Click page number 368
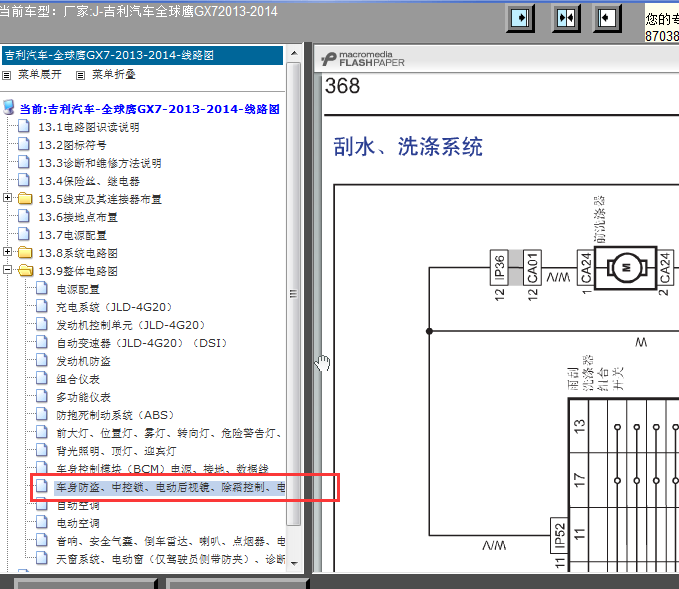The height and width of the screenshot is (589, 679). pos(342,86)
